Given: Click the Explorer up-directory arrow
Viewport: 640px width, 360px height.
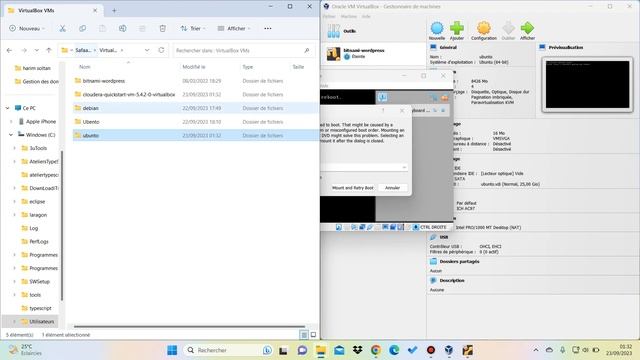Looking at the screenshot, I should pyautogui.click(x=49, y=50).
